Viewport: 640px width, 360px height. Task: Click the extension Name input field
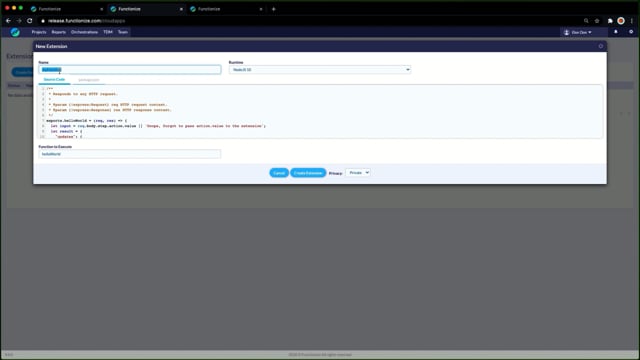(130, 70)
